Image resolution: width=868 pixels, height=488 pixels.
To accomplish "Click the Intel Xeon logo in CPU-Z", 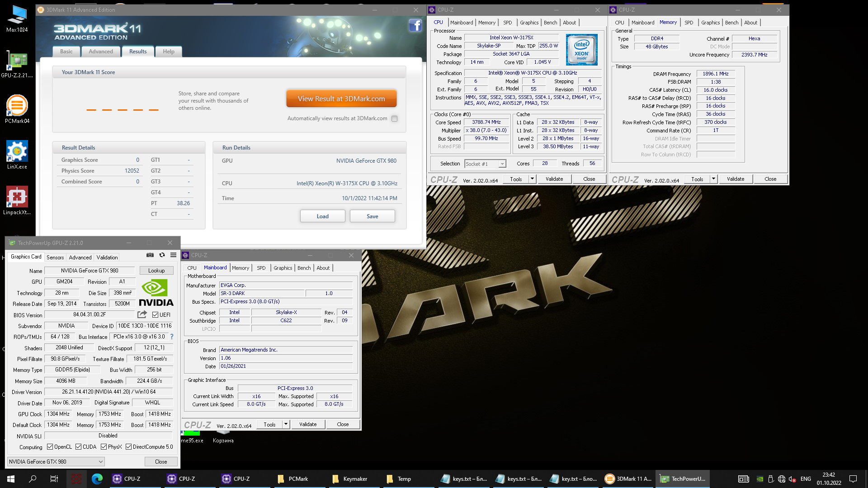I will click(x=581, y=50).
